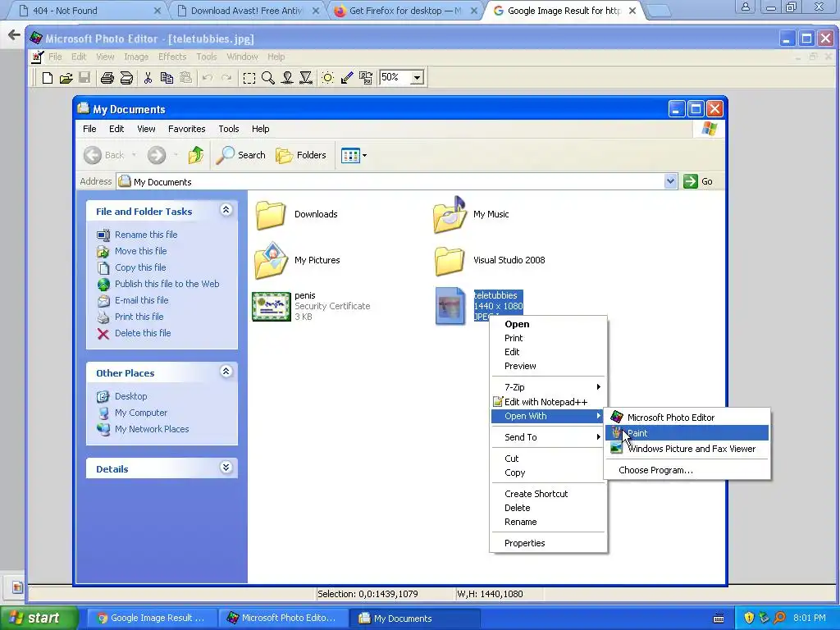Click the Rotate image icon in Photo Editor toolbar
The width and height of the screenshot is (840, 630).
(366, 78)
